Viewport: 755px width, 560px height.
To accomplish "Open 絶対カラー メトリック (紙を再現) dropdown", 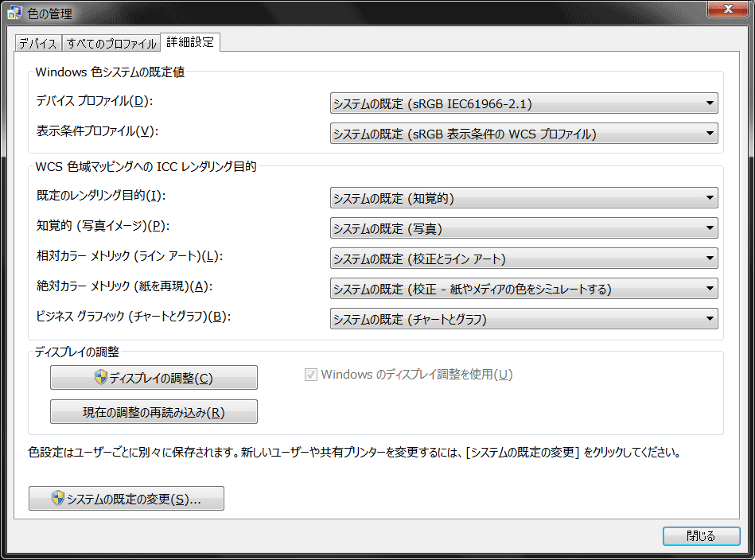I will 523,289.
